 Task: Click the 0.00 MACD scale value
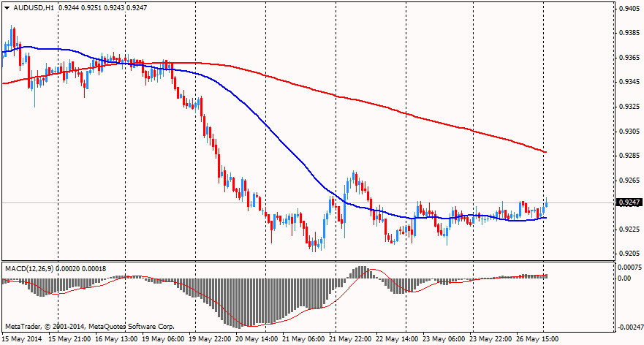626,278
